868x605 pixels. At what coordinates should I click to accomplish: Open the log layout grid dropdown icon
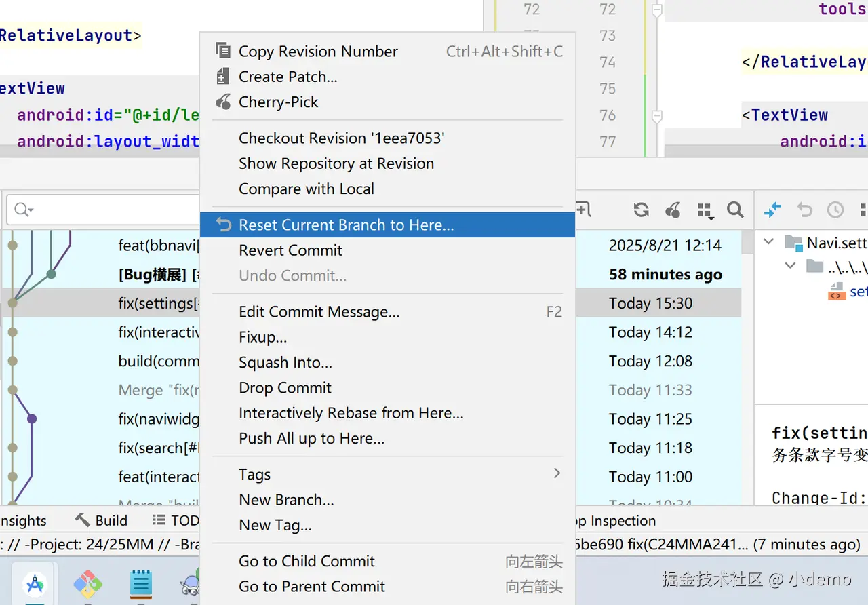(705, 211)
